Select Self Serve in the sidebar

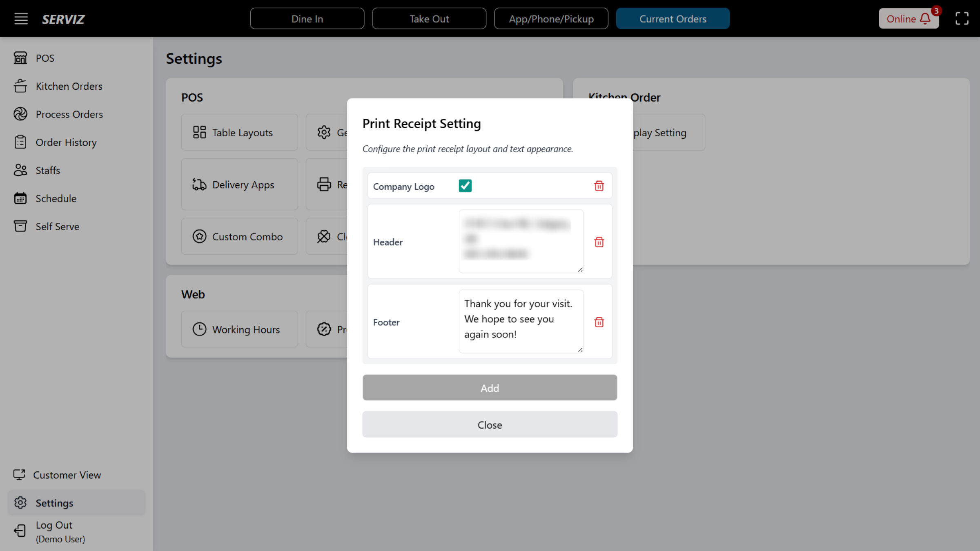[20, 226]
